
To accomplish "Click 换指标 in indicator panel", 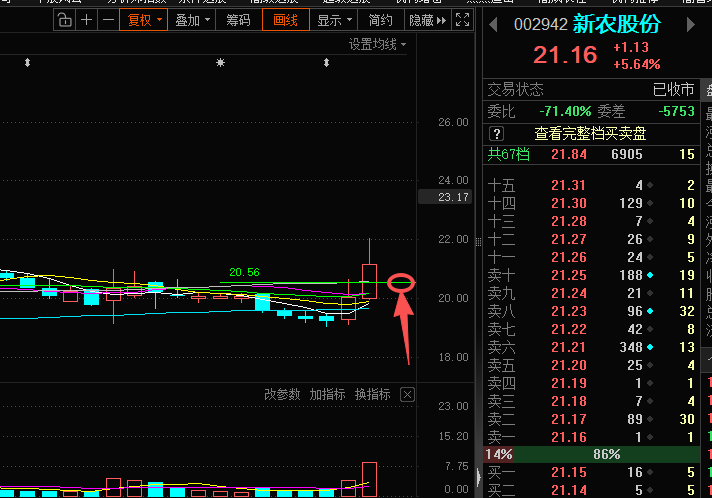I will tap(372, 394).
